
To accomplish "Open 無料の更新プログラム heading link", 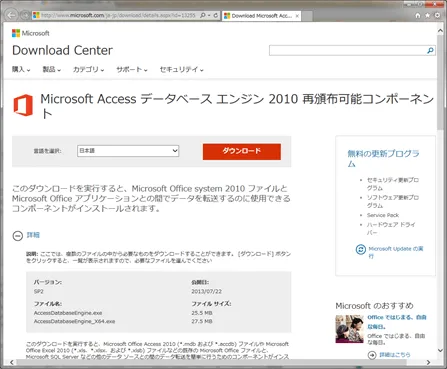I will click(383, 159).
